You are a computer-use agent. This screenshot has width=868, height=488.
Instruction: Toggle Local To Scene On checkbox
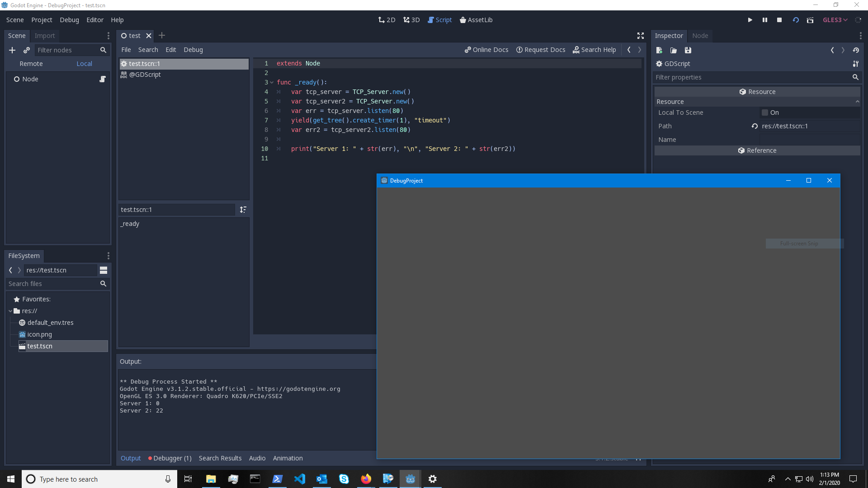coord(765,113)
